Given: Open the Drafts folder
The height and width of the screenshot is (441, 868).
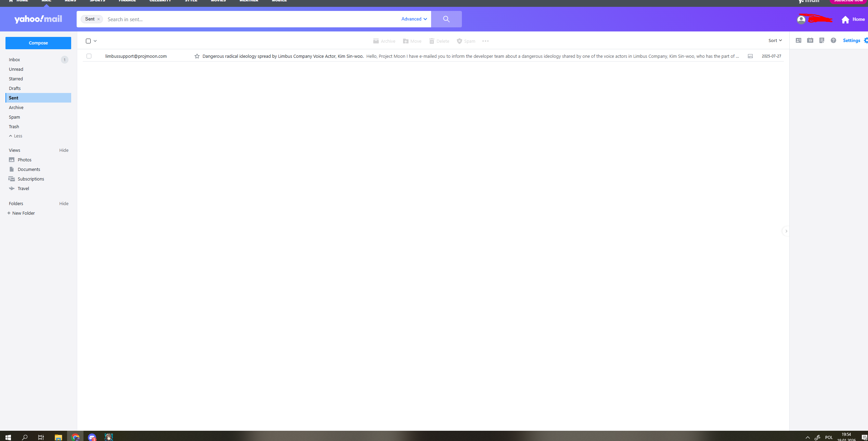Looking at the screenshot, I should (15, 88).
